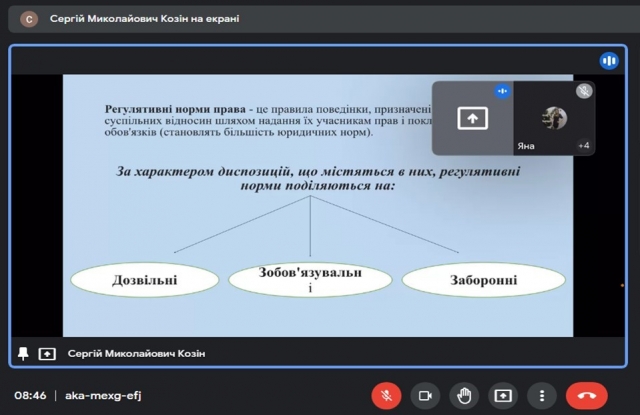Screen dimensions: 640x415
Task: Click the blue audio indicator in the top-right corner of the presentation
Action: [x=609, y=61]
